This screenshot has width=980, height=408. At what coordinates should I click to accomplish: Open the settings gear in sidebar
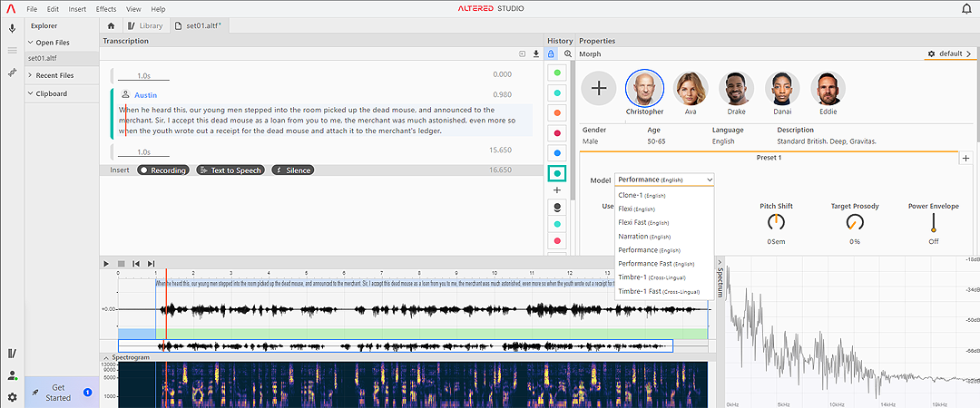(13, 397)
